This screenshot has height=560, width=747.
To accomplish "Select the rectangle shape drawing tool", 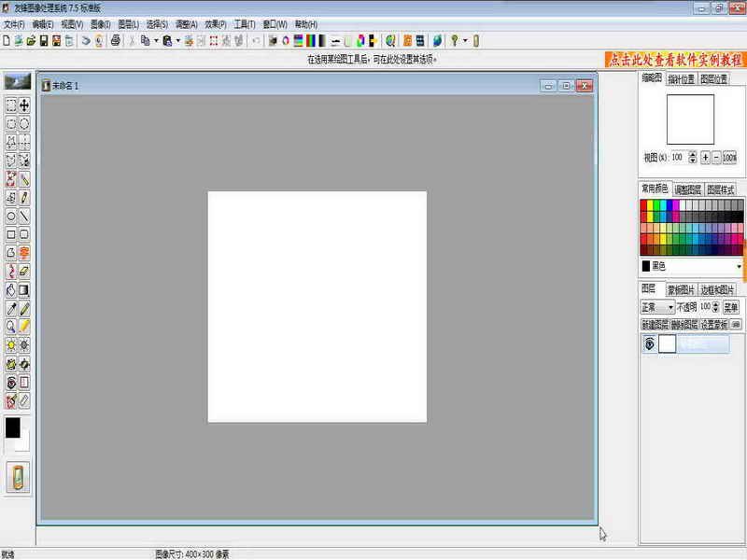I will coord(11,234).
